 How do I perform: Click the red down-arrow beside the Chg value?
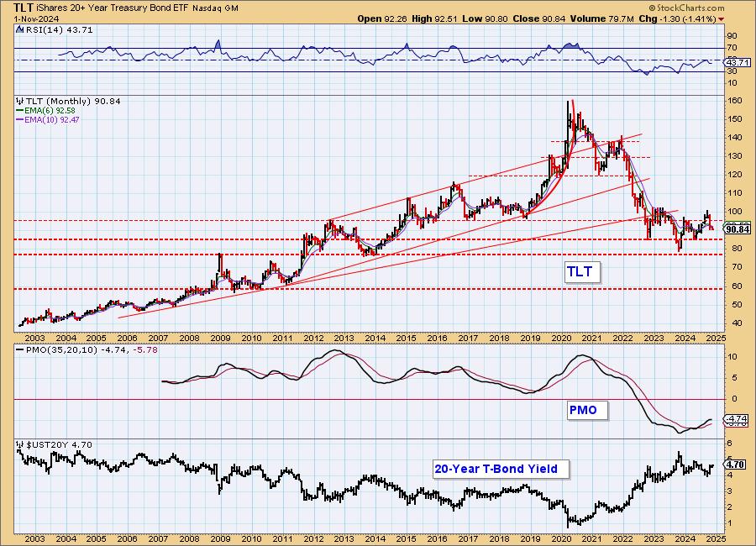(722, 19)
